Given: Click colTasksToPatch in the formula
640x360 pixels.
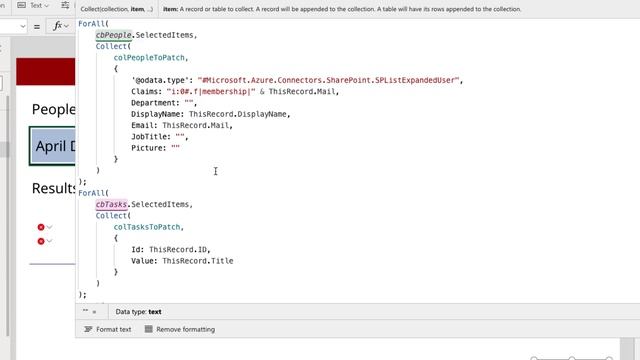Looking at the screenshot, I should click(x=147, y=227).
